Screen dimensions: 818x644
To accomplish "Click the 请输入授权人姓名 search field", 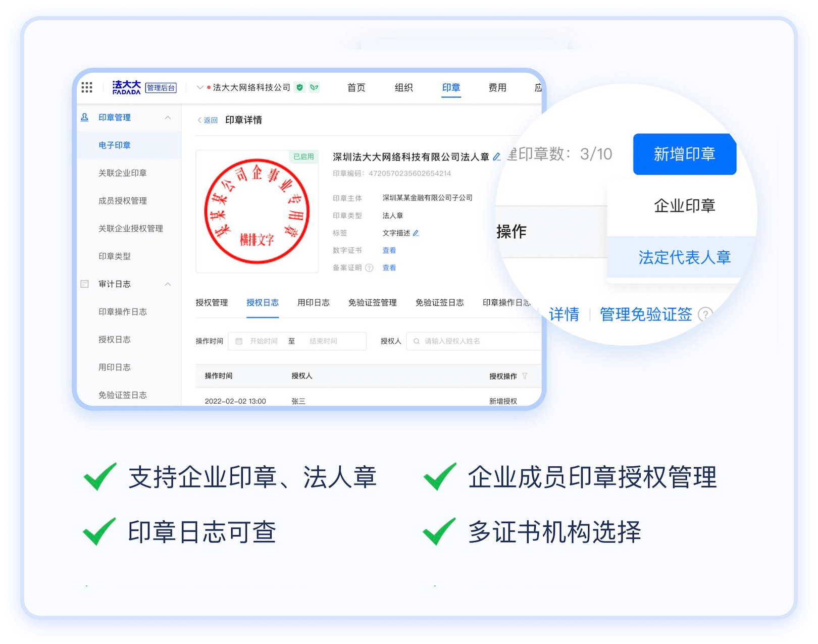I will point(474,341).
